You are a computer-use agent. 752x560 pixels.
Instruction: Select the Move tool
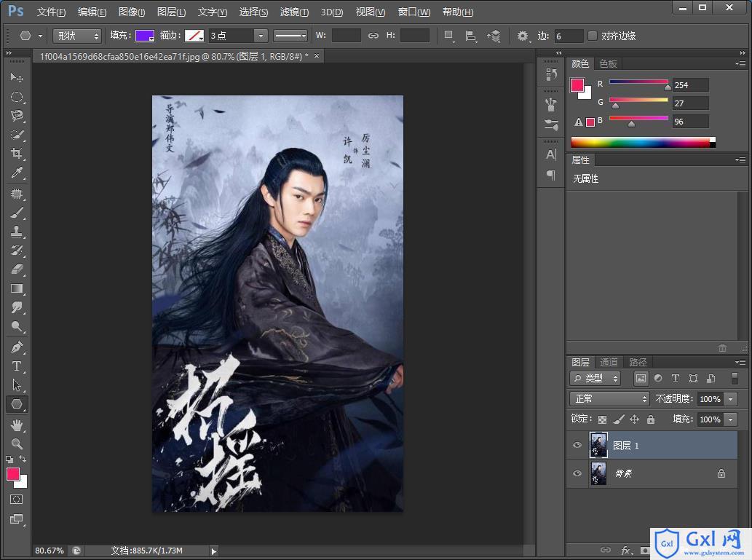point(17,77)
